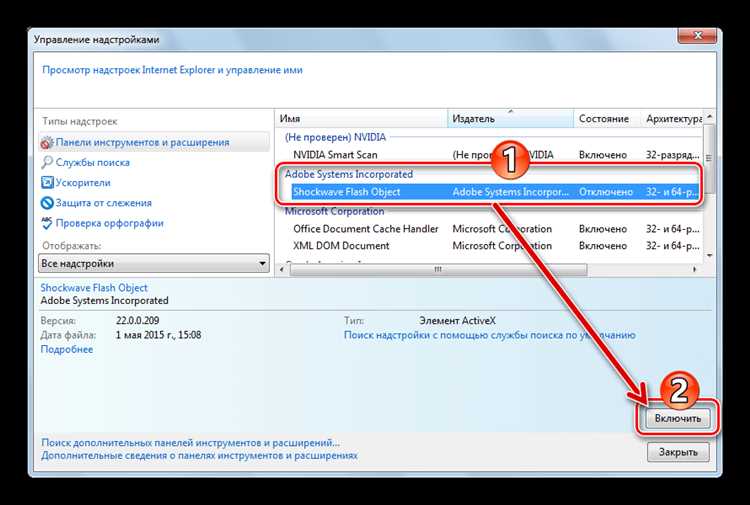Select Защита от слежения type
750x505 pixels.
click(103, 203)
